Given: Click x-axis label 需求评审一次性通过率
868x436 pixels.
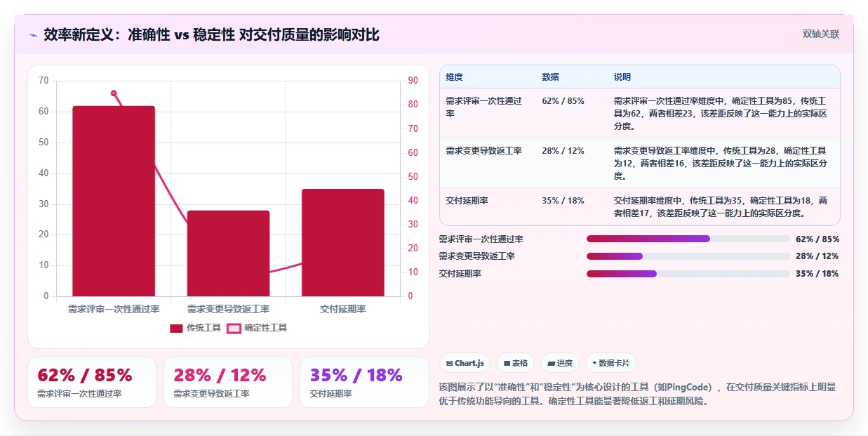Looking at the screenshot, I should pos(114,309).
